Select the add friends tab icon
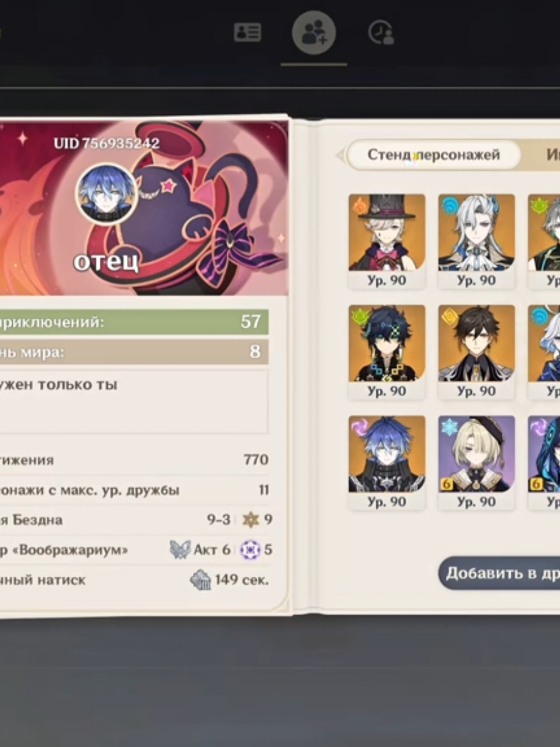560x747 pixels. click(x=314, y=33)
